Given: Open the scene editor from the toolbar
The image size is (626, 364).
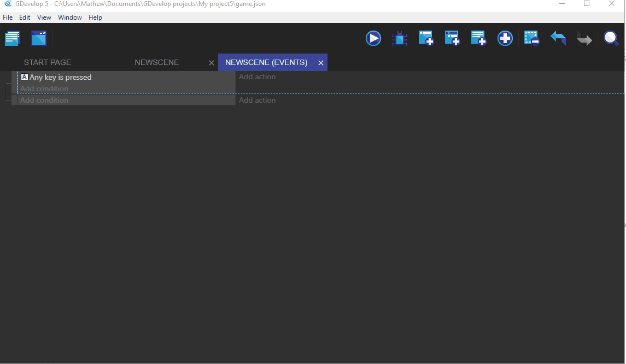Looking at the screenshot, I should pyautogui.click(x=38, y=38).
